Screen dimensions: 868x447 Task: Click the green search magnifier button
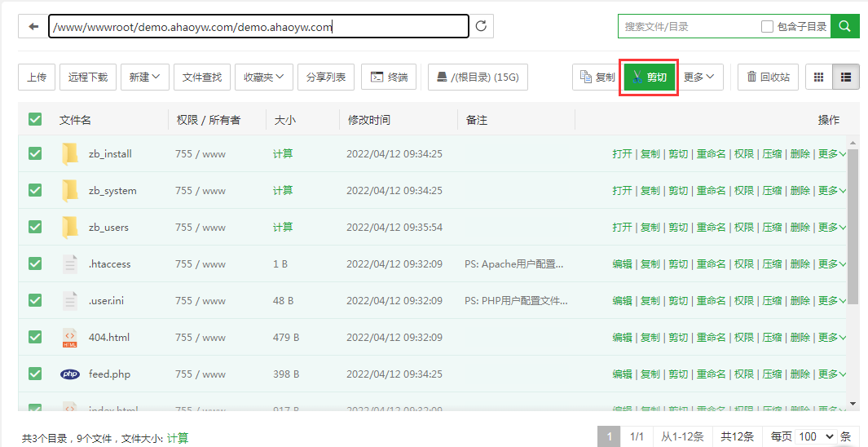[x=845, y=26]
